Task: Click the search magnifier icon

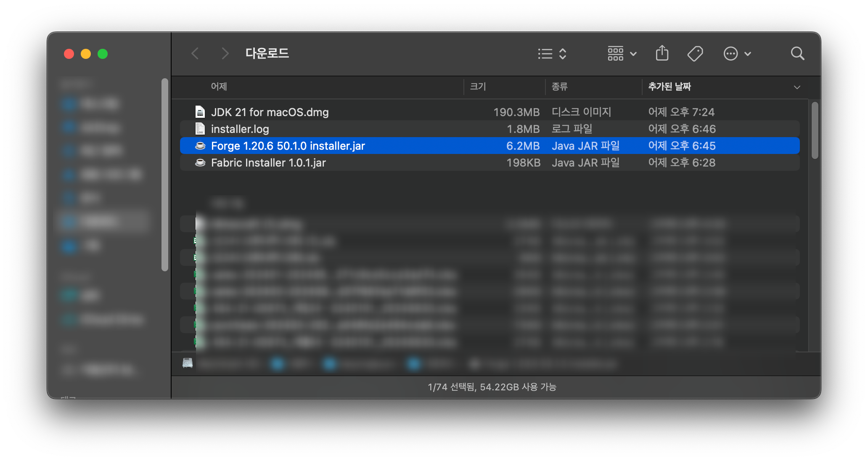Action: [x=797, y=53]
